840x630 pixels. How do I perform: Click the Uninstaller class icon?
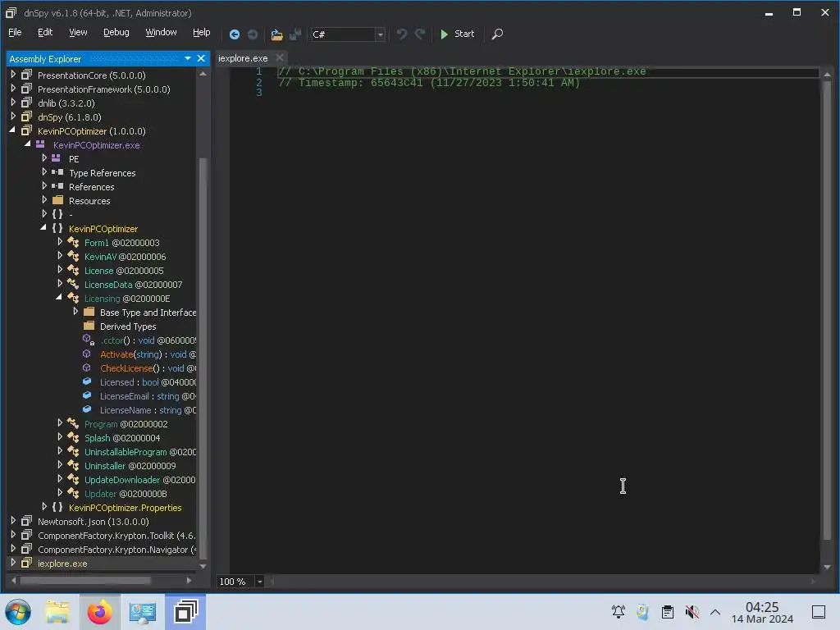(x=73, y=466)
